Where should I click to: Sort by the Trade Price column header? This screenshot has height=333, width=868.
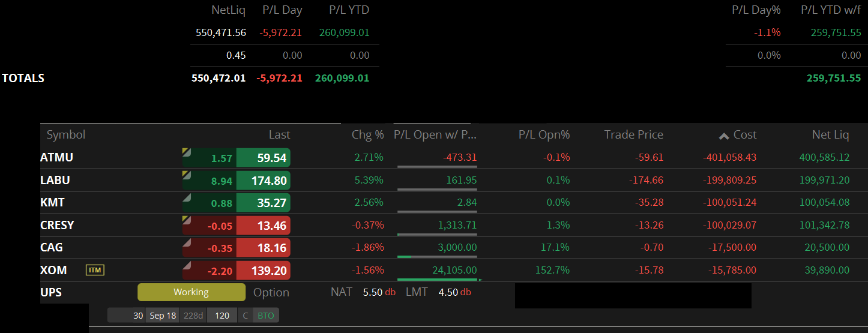click(633, 134)
